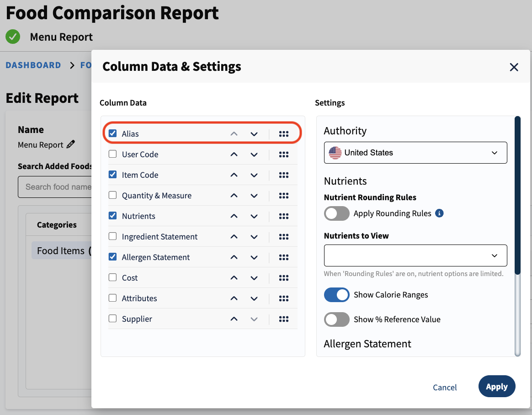
Task: Uncheck the Nutrients checkbox
Action: click(x=112, y=215)
